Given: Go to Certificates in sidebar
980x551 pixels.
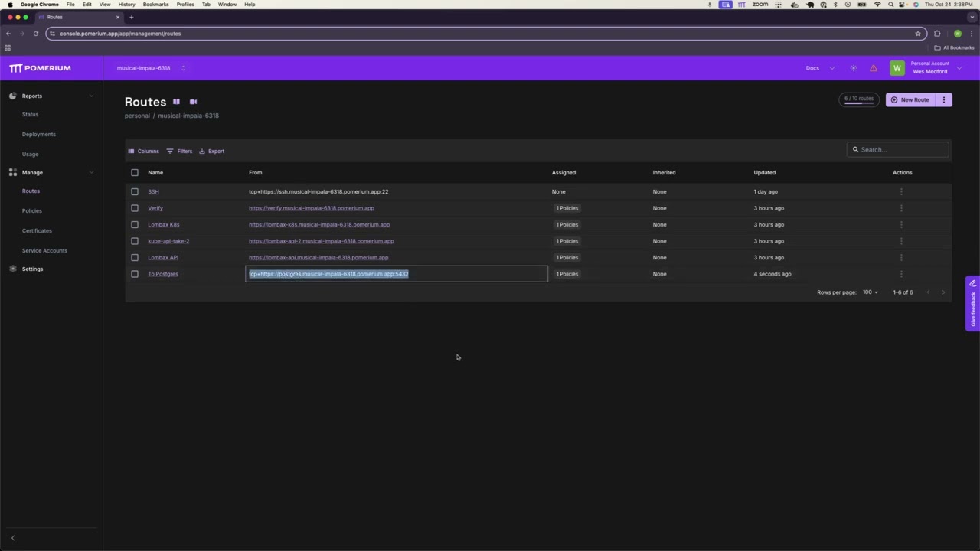Looking at the screenshot, I should tap(37, 230).
